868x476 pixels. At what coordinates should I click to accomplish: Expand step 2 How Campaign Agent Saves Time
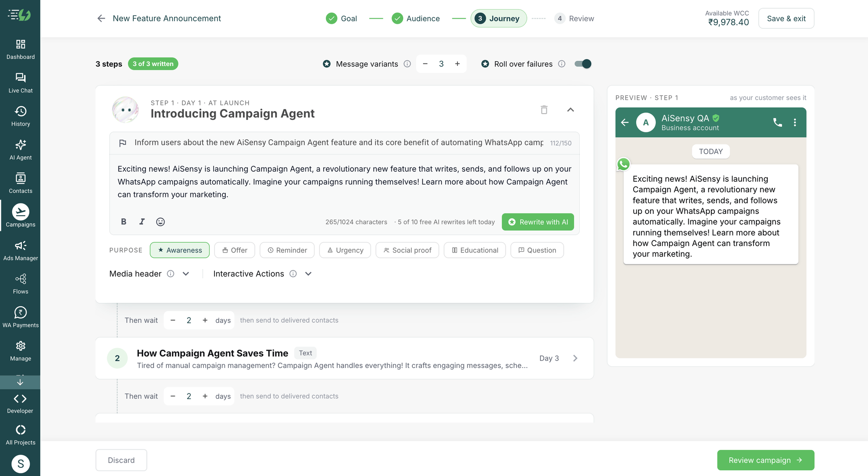pyautogui.click(x=575, y=358)
